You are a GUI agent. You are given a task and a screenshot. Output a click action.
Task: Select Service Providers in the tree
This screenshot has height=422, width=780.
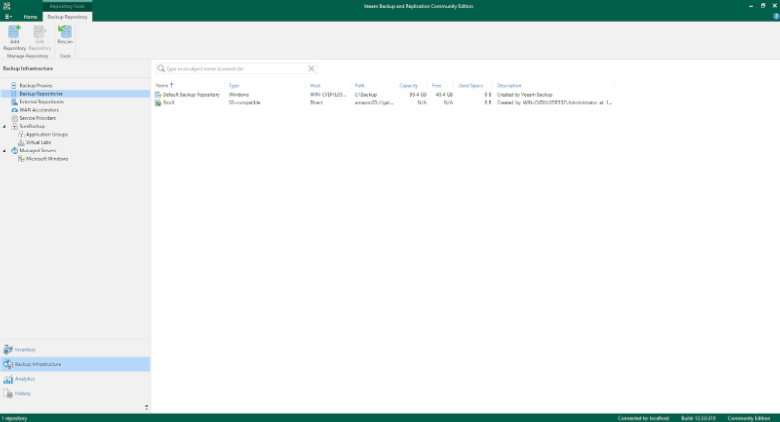[38, 118]
